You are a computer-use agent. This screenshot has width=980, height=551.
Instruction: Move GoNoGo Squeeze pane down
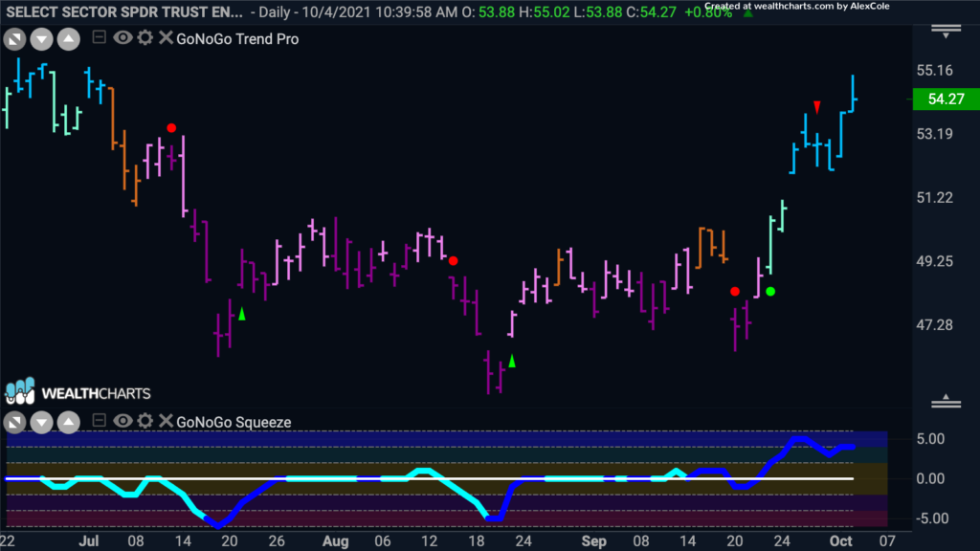pos(42,423)
